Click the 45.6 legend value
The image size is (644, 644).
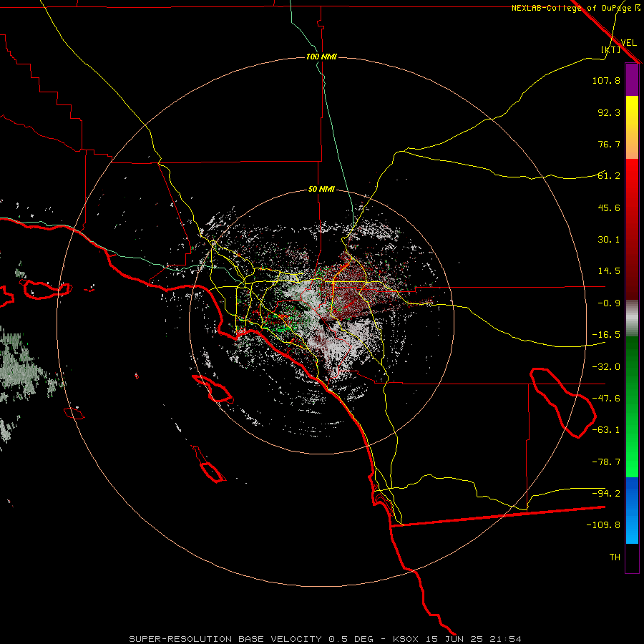(x=609, y=208)
